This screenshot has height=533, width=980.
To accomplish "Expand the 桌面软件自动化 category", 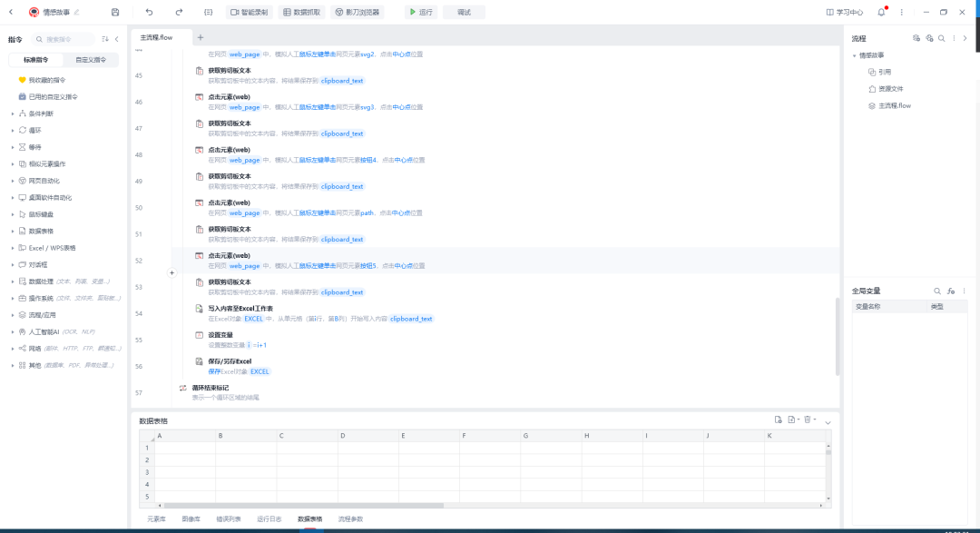I will click(x=13, y=198).
